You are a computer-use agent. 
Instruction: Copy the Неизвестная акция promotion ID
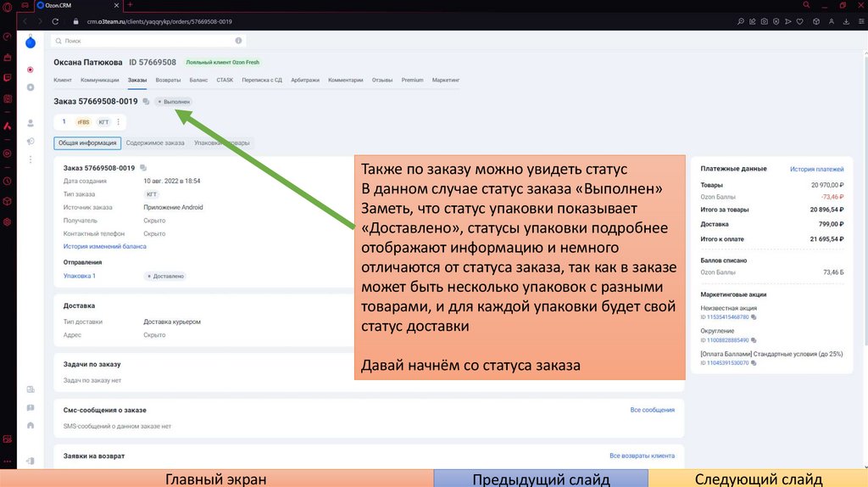(x=754, y=317)
